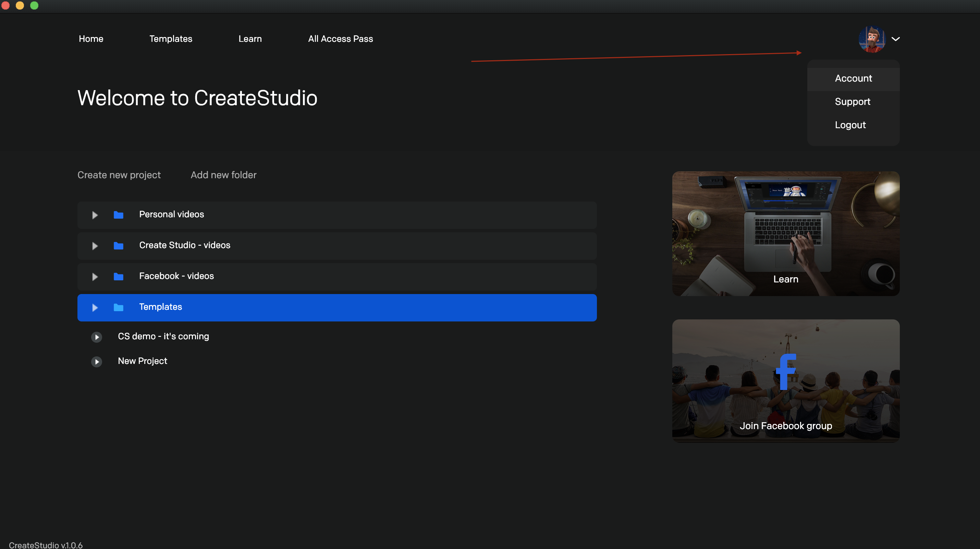Click Add new folder
Screen dimensions: 980x549
coord(223,175)
